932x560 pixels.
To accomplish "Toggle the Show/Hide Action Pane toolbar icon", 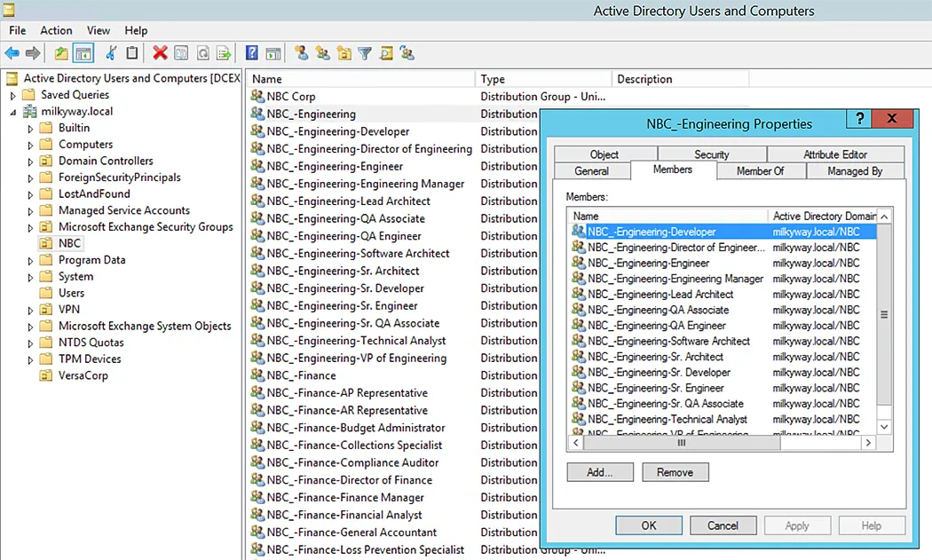I will (273, 53).
